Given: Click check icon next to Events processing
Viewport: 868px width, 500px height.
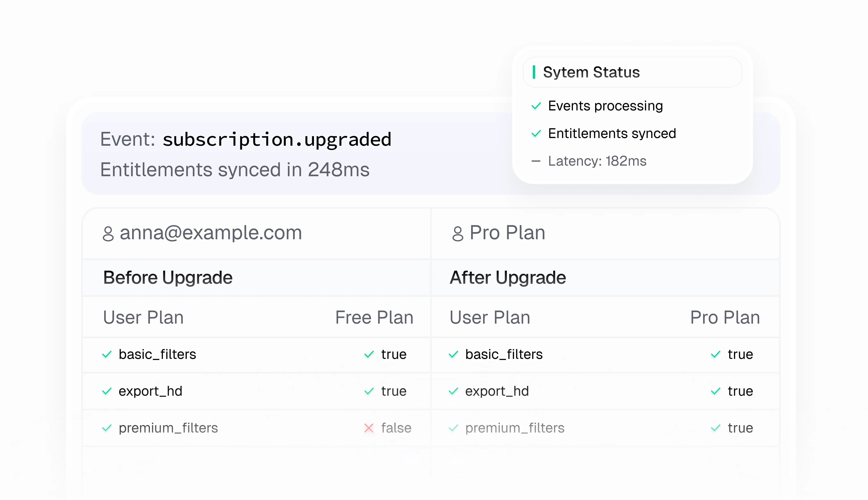Looking at the screenshot, I should click(x=536, y=106).
